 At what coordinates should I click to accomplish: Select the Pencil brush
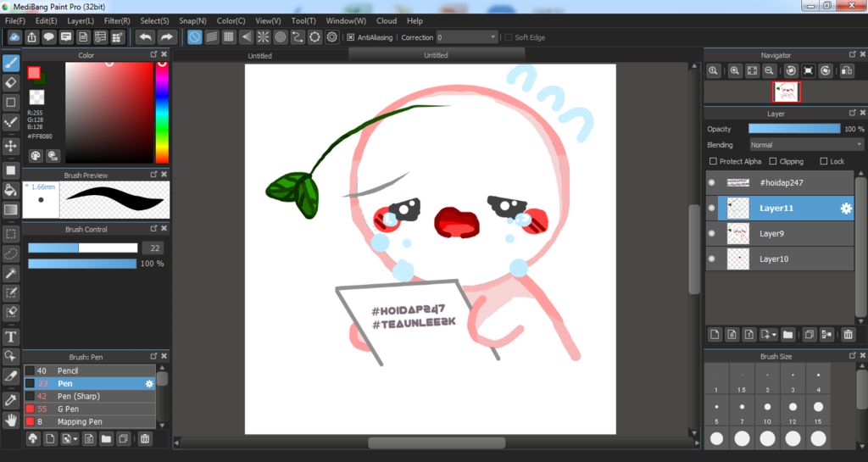pos(90,370)
